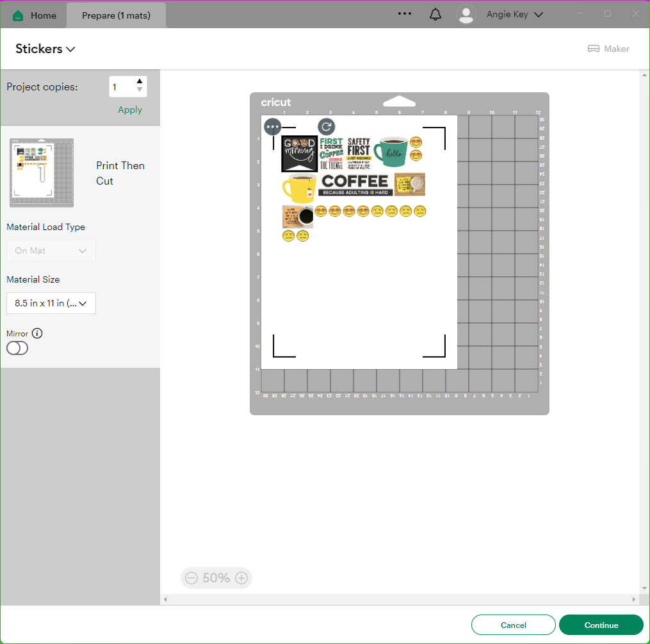Image resolution: width=650 pixels, height=644 pixels.
Task: Open the three-dot mat options icon
Action: [x=273, y=127]
